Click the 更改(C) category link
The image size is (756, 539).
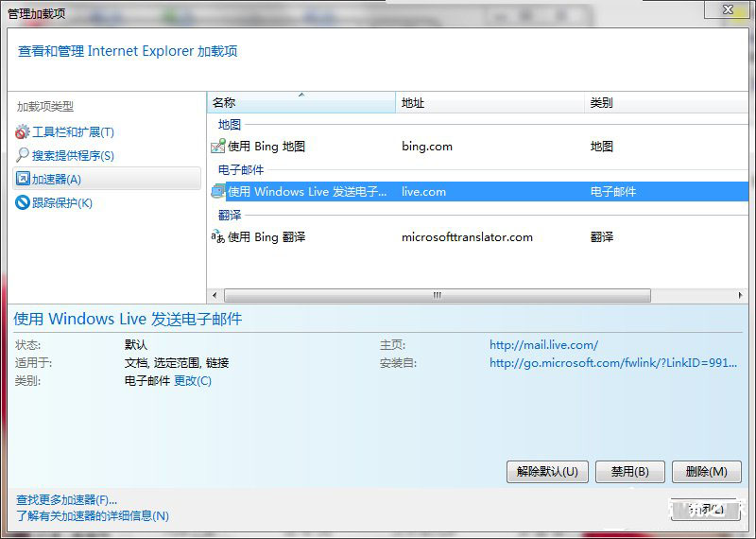pos(193,381)
